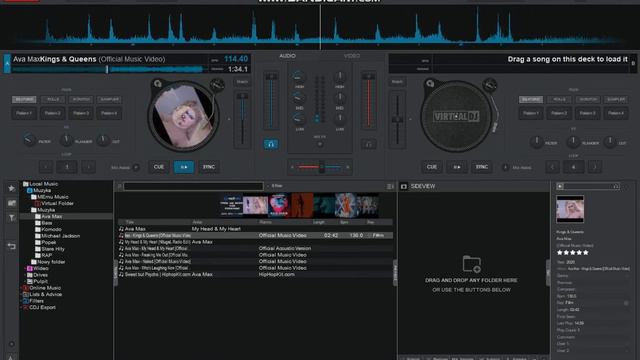Image resolution: width=640 pixels, height=360 pixels.
Task: Click the right deck SYNC button
Action: click(482, 167)
